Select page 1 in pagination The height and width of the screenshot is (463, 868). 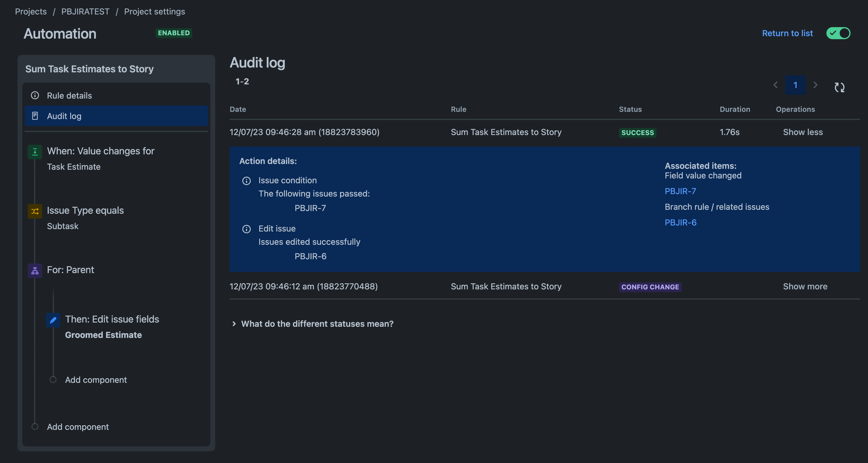pos(795,85)
